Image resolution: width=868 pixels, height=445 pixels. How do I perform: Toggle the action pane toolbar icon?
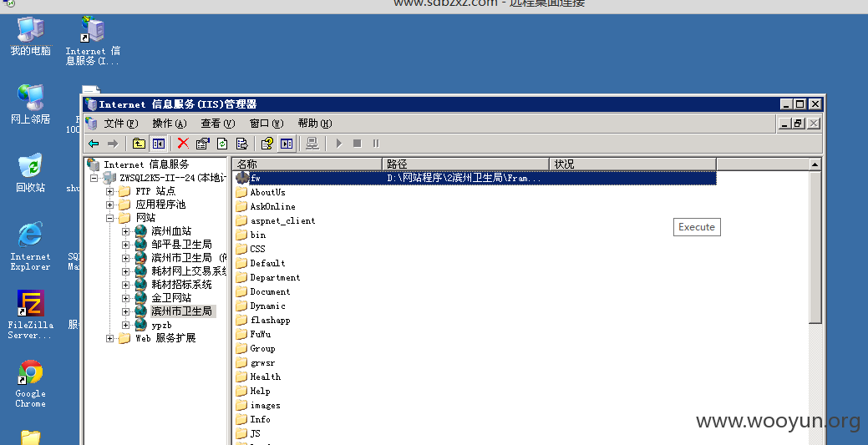(x=287, y=144)
